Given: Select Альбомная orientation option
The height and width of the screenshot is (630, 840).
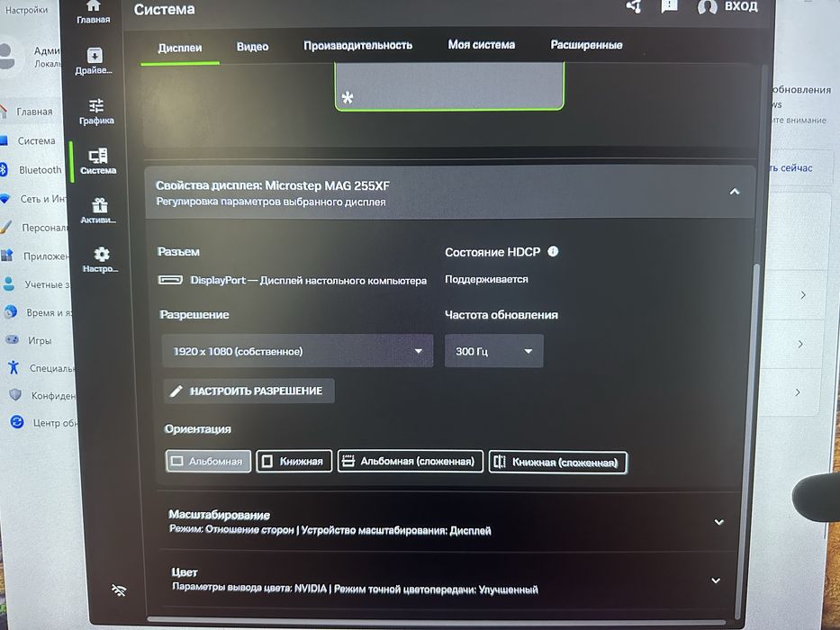Looking at the screenshot, I should [x=208, y=461].
